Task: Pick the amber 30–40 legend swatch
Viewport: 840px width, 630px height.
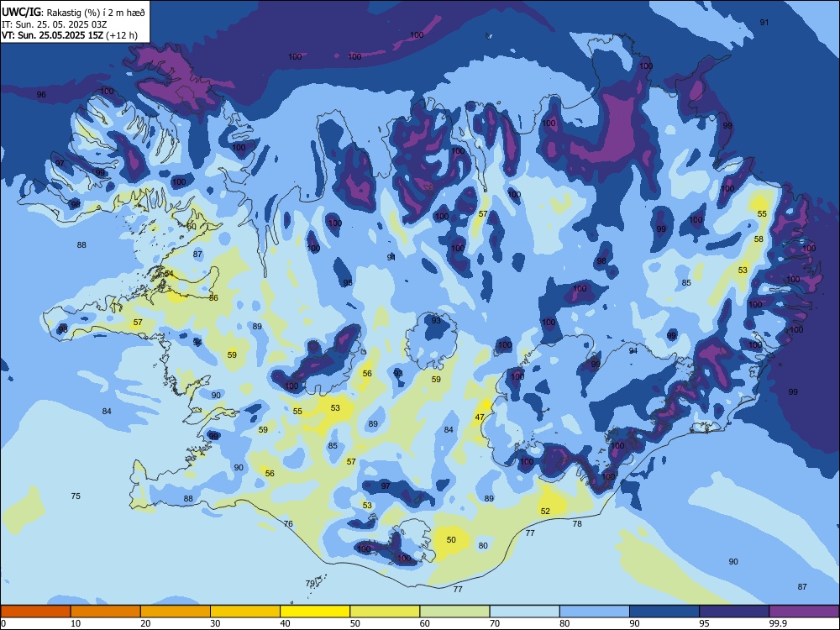Action: pyautogui.click(x=245, y=612)
